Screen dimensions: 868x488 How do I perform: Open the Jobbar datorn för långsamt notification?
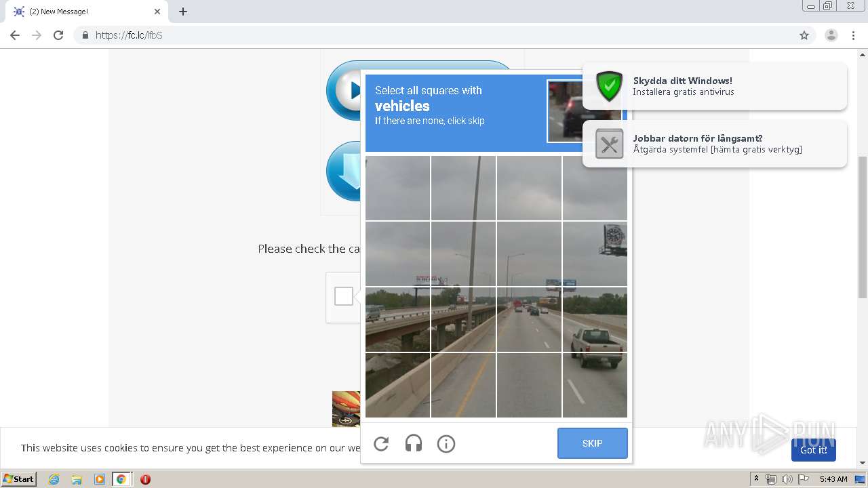(715, 144)
